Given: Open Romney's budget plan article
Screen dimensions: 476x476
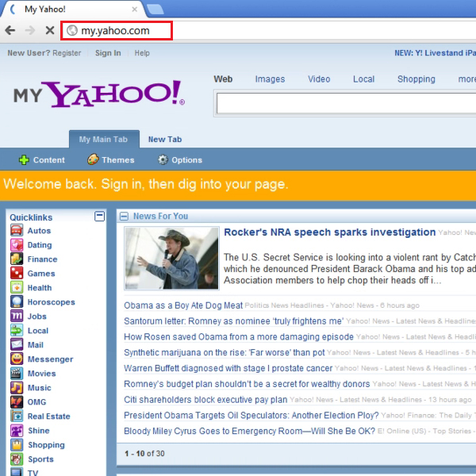Looking at the screenshot, I should pos(247,384).
